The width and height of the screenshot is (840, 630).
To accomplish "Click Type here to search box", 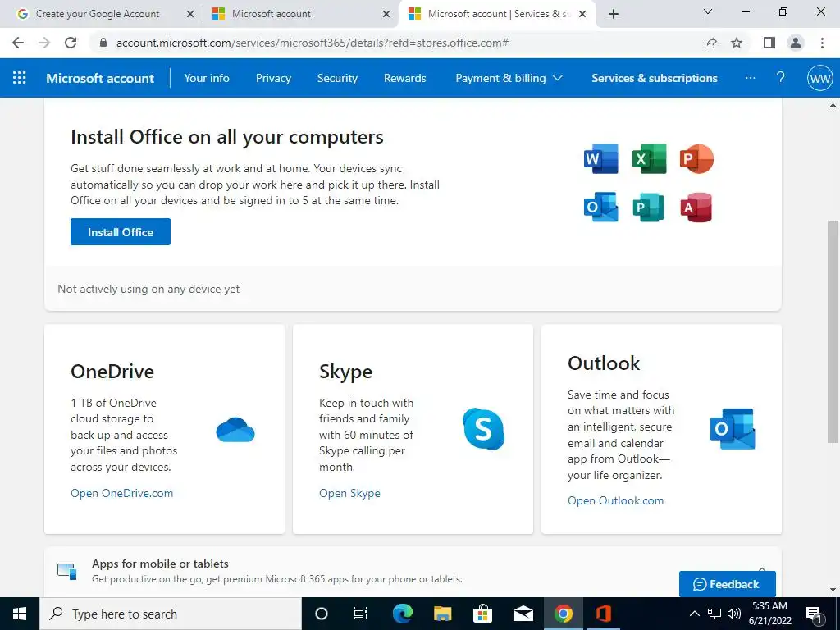I will pos(171,614).
